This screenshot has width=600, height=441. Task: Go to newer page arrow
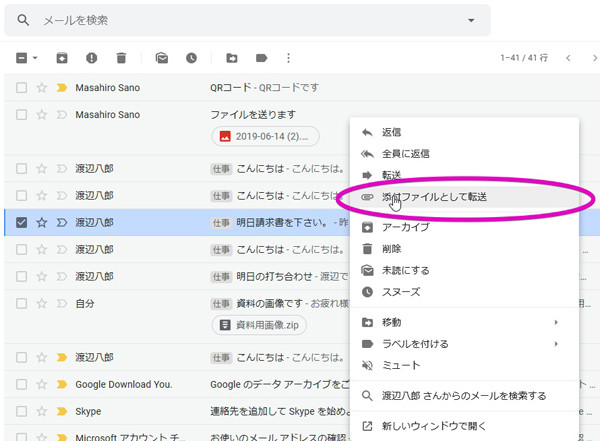[568, 58]
